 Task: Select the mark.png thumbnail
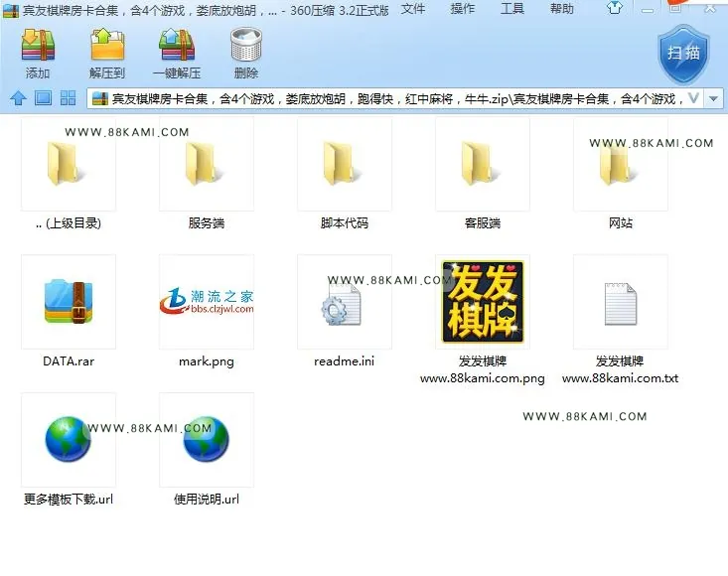pos(207,302)
